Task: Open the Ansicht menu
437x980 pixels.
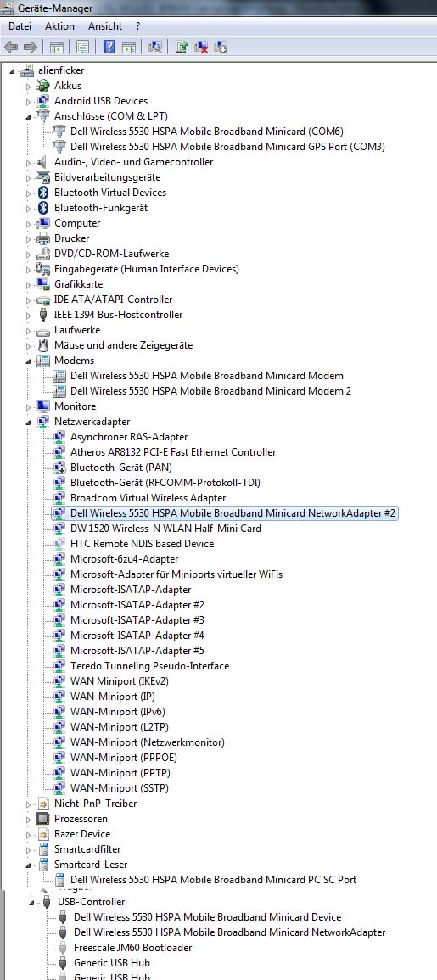Action: [105, 26]
